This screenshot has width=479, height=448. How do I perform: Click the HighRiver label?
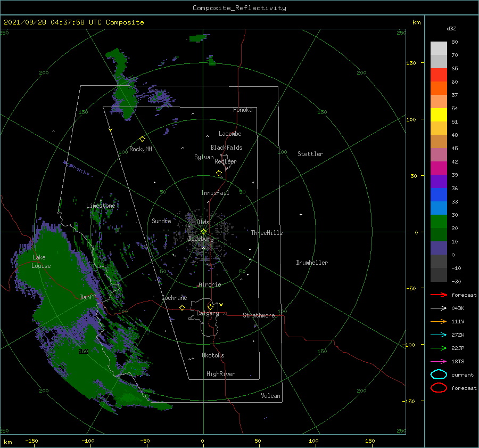coord(221,374)
